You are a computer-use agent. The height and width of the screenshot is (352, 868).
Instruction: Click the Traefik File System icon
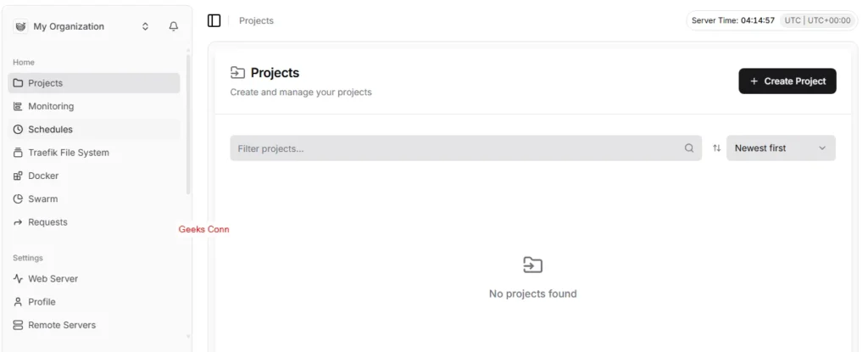pyautogui.click(x=18, y=153)
